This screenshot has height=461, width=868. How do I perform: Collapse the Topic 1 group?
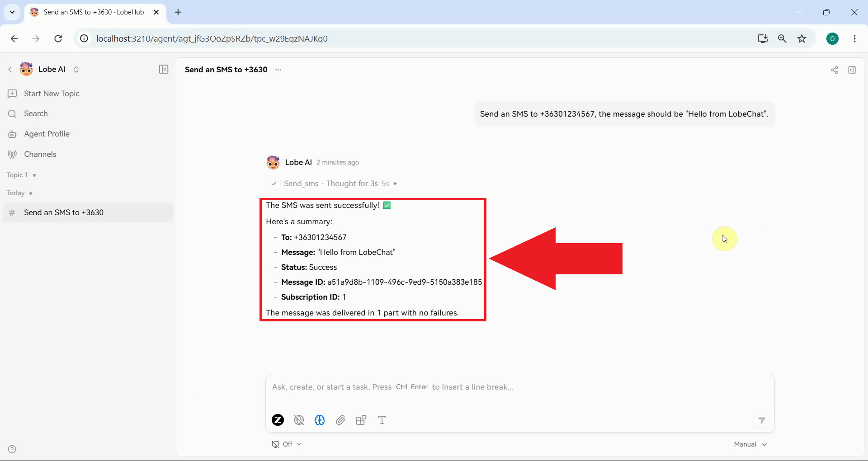pos(21,175)
